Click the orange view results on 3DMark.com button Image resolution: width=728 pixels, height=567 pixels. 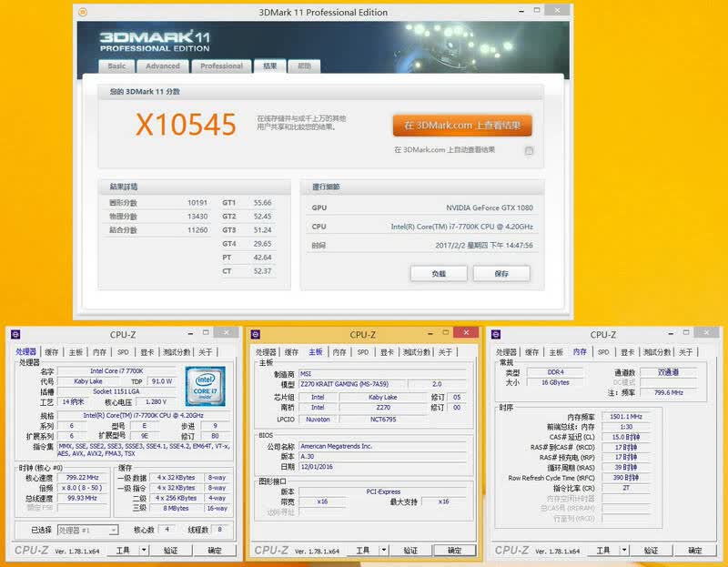(462, 126)
